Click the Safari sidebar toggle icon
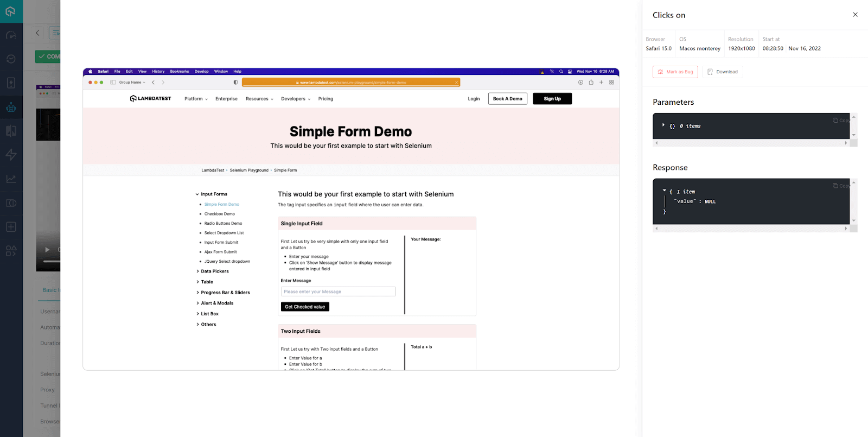868x437 pixels. point(113,83)
